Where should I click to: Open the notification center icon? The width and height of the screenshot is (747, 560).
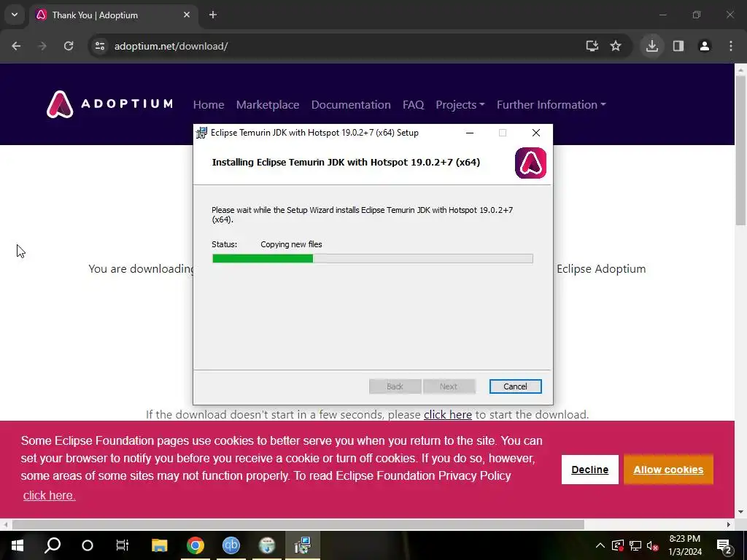point(724,545)
